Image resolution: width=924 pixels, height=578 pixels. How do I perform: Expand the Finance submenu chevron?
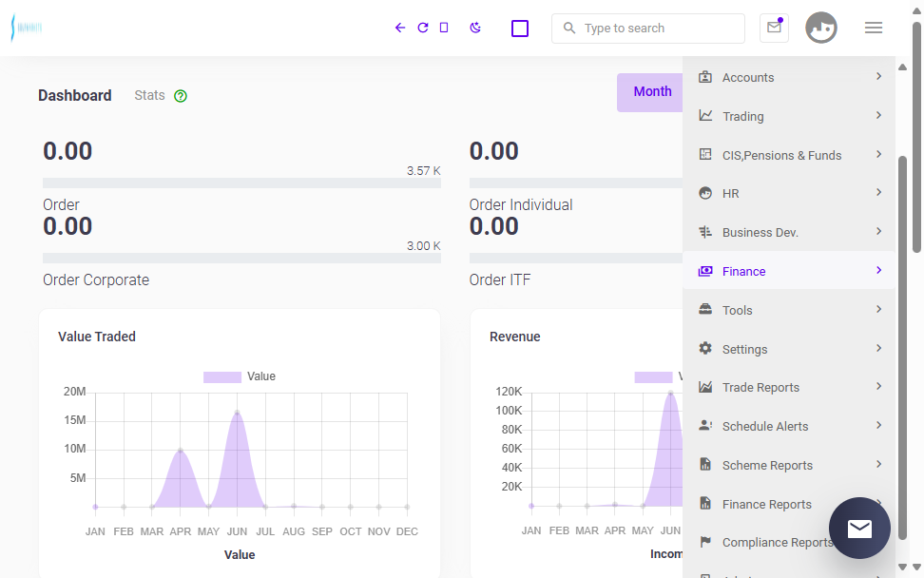(878, 270)
